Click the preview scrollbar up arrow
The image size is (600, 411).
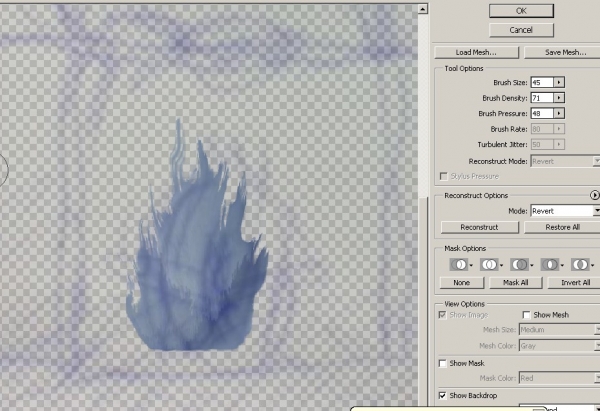click(422, 8)
